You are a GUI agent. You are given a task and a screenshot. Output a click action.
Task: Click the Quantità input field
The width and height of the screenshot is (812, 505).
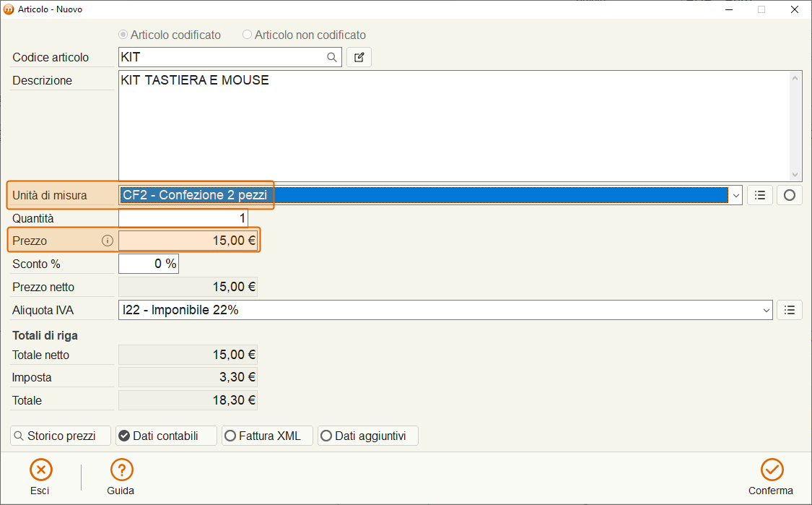coord(183,218)
